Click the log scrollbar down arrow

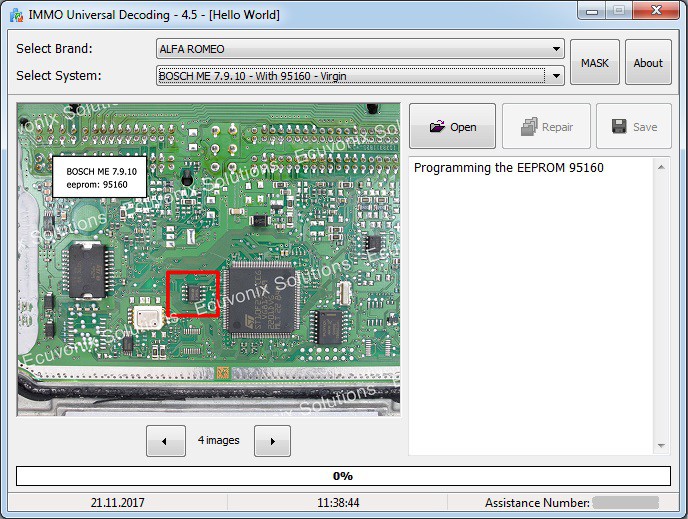click(x=661, y=446)
